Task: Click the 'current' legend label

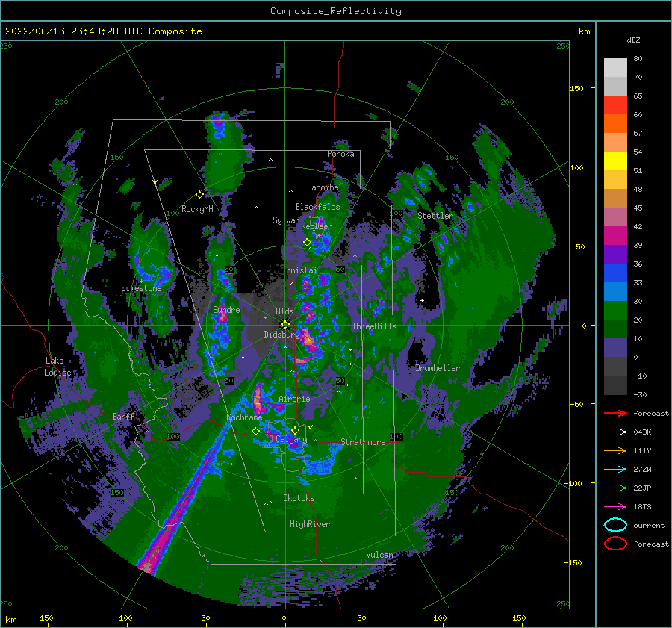Action: (649, 526)
